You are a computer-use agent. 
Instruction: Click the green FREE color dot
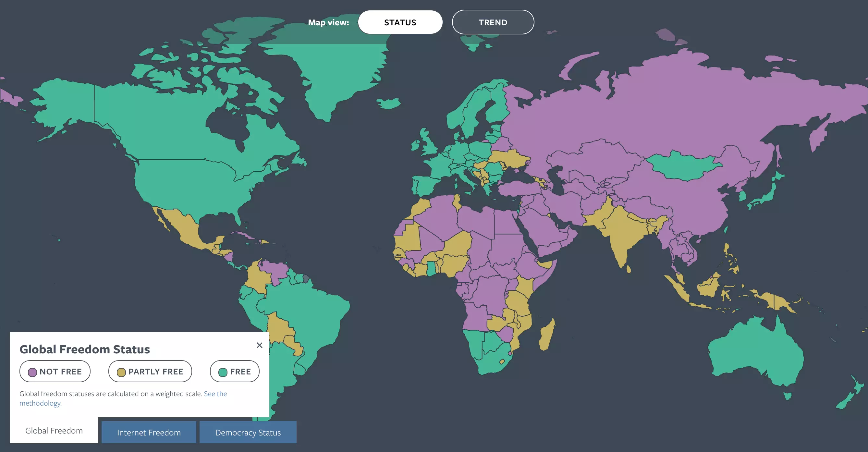223,372
